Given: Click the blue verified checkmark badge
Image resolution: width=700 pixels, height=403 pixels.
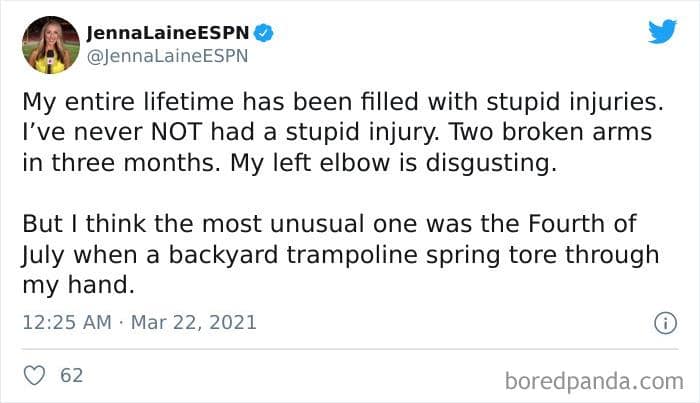Looking at the screenshot, I should point(264,33).
